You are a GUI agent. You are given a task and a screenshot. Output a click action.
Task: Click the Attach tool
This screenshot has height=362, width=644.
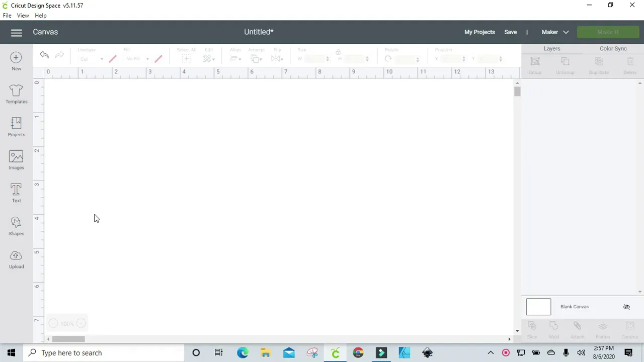(577, 330)
